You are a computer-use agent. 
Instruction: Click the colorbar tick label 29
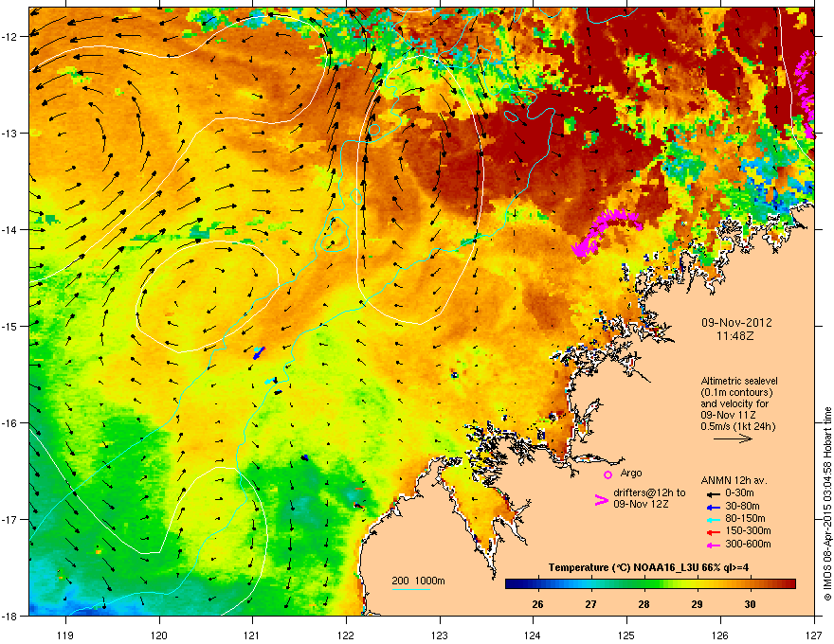[x=697, y=604]
